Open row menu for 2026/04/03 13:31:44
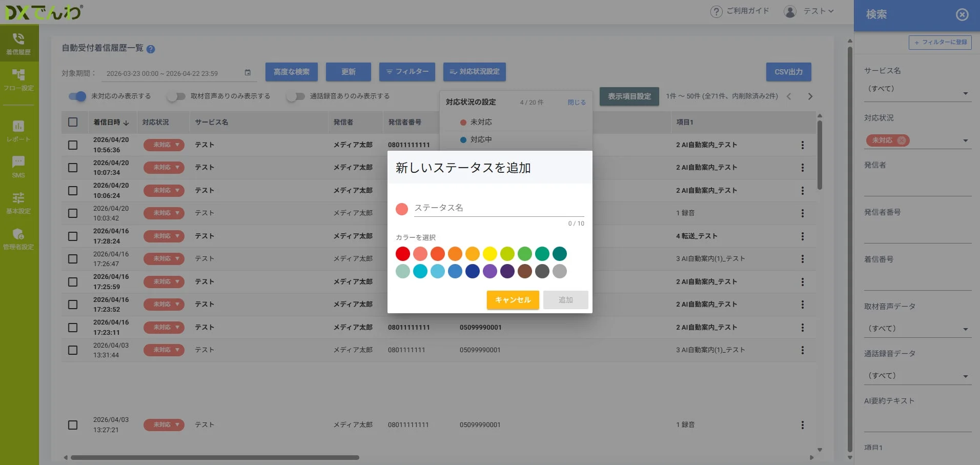The width and height of the screenshot is (980, 465). pyautogui.click(x=803, y=350)
